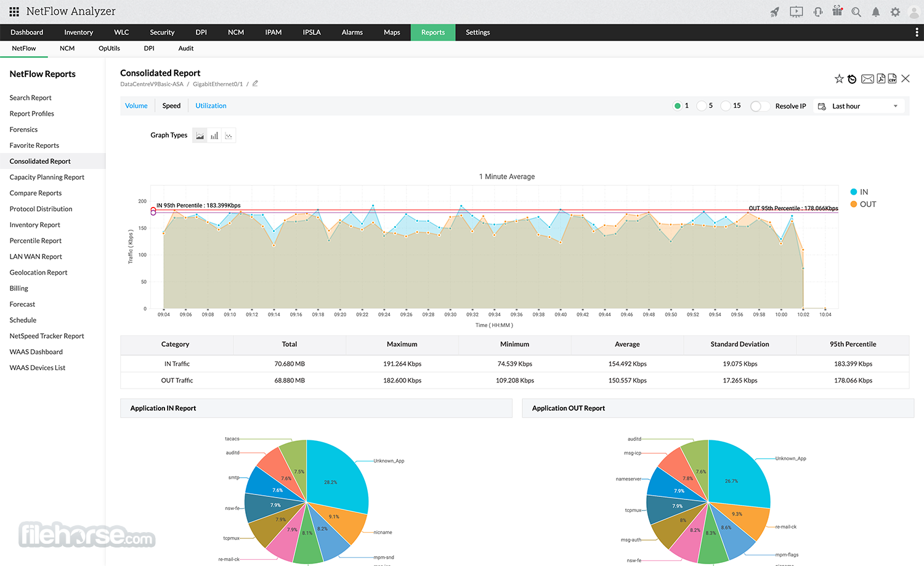Toggle the OUT series legend

863,204
